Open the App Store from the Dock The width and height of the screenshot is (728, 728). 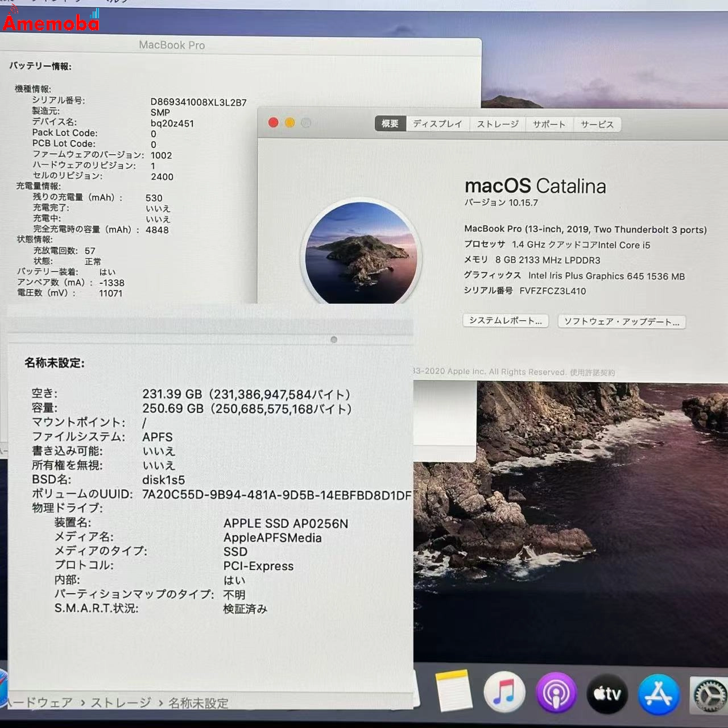point(658,693)
